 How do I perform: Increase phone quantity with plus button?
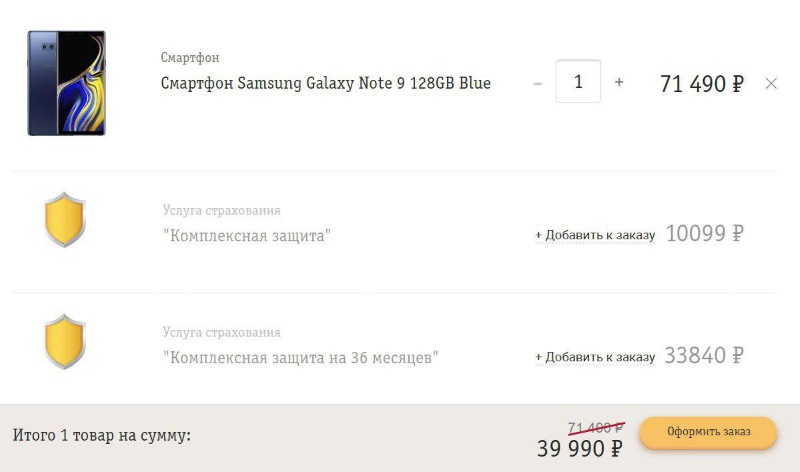(x=619, y=82)
